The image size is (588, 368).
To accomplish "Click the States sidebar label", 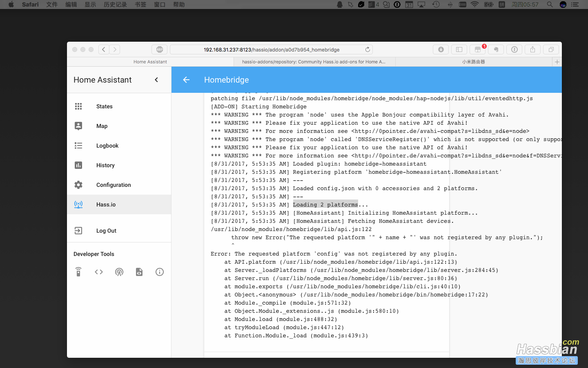I will (105, 106).
